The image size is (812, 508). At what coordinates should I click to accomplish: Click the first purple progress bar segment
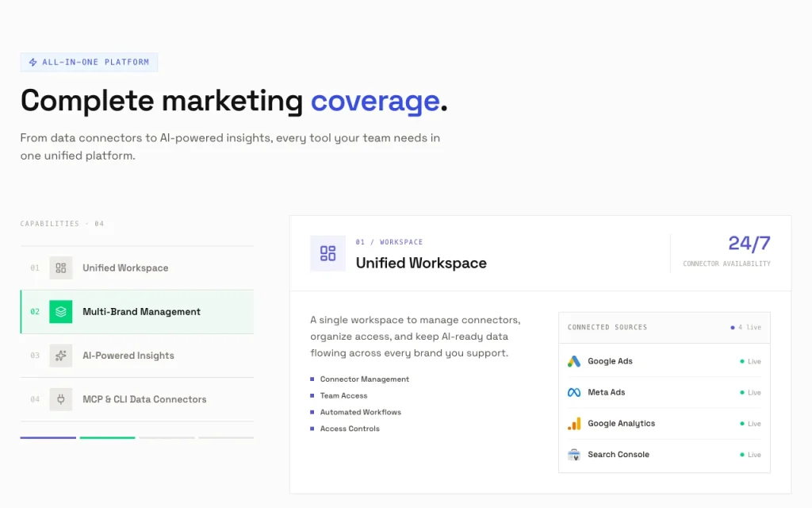48,437
